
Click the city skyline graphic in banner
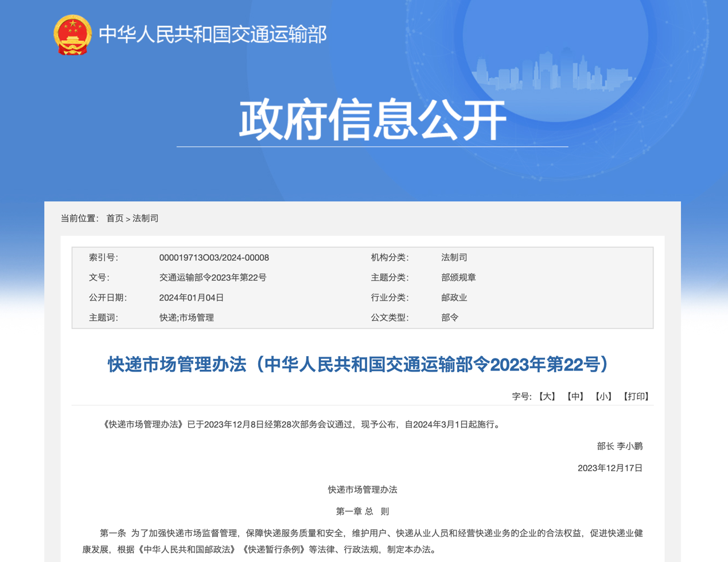(554, 72)
